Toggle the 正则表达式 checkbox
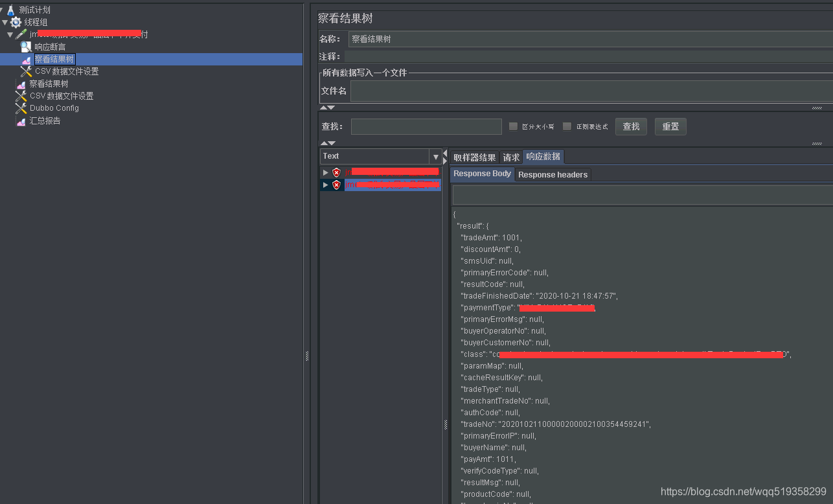833x504 pixels. point(567,126)
